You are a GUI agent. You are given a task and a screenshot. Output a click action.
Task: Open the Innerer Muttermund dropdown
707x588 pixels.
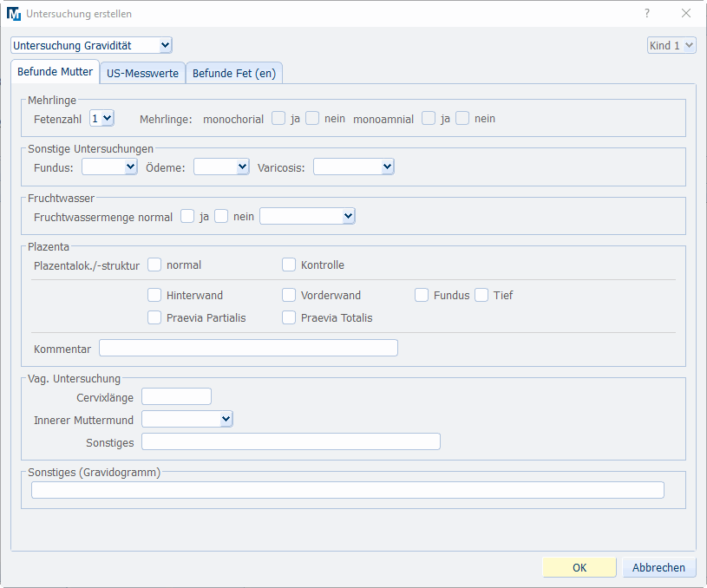[x=187, y=420]
